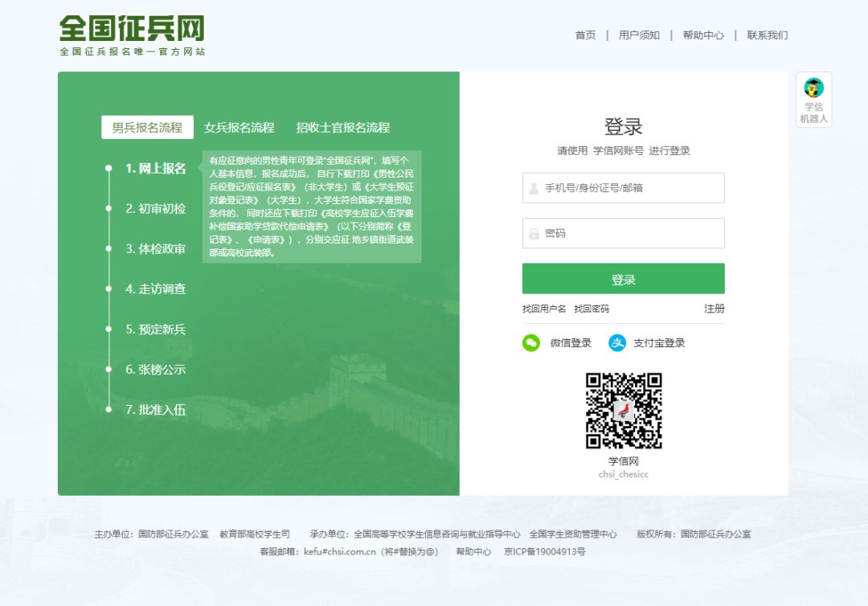
Task: Click the 找回用户名 link
Action: 544,309
